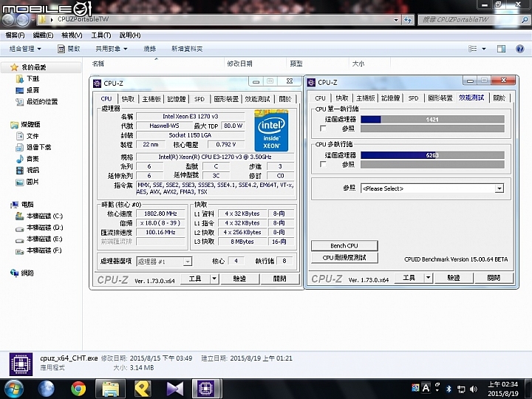Viewport: 532px width, 399px height.
Task: Open processor selection dropdown in left CPU-Z
Action: pos(164,262)
